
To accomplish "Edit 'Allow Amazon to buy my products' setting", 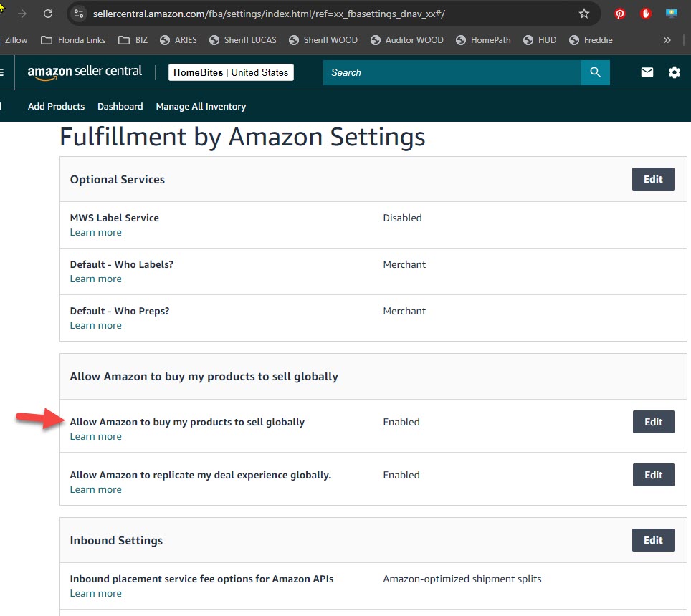I will click(654, 422).
